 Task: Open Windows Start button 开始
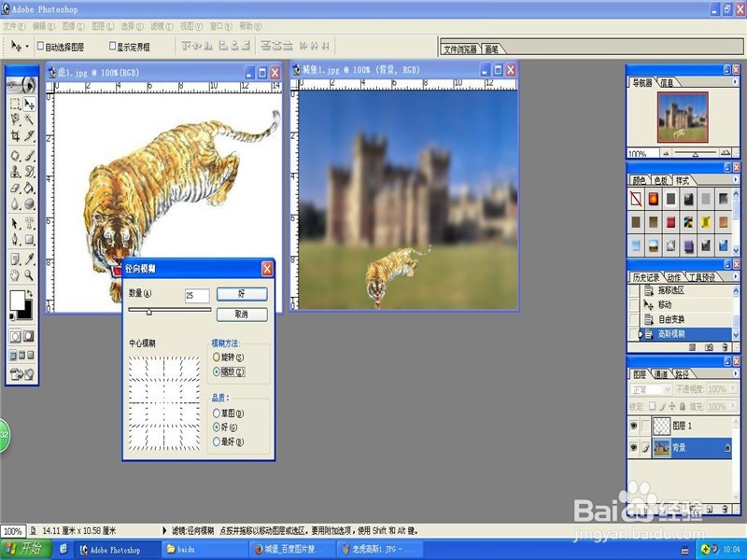(26, 549)
